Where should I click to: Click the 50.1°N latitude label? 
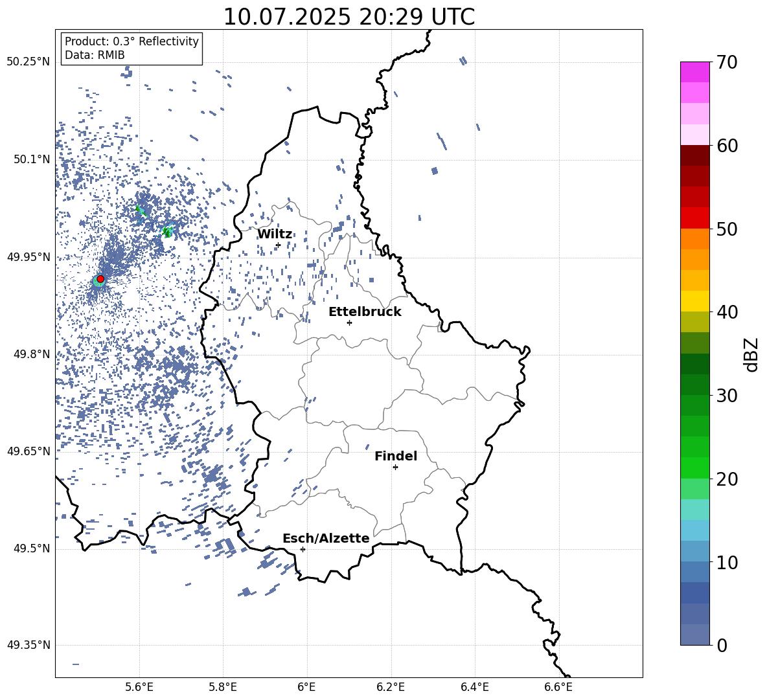click(x=32, y=159)
